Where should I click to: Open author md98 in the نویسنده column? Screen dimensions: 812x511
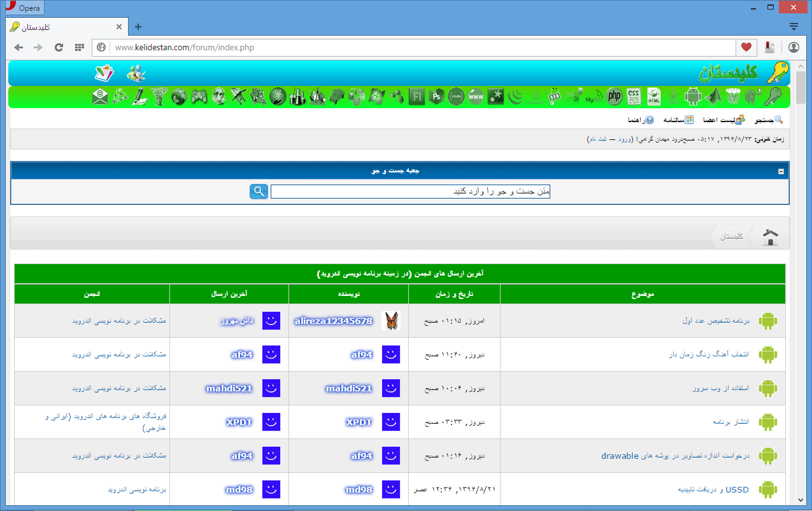(x=359, y=489)
